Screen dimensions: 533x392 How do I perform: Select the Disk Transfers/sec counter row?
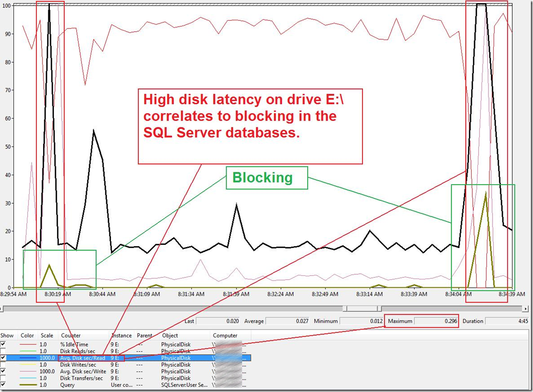(x=125, y=378)
